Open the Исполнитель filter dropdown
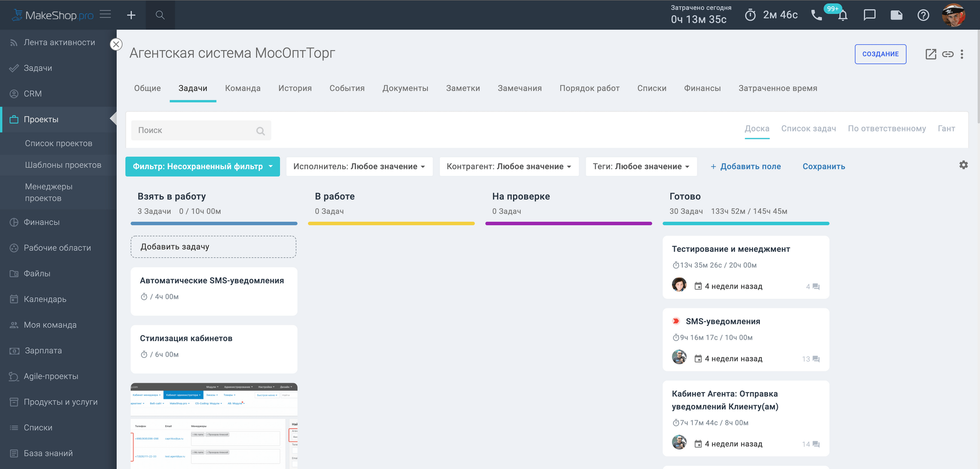Viewport: 980px width, 469px height. [359, 167]
